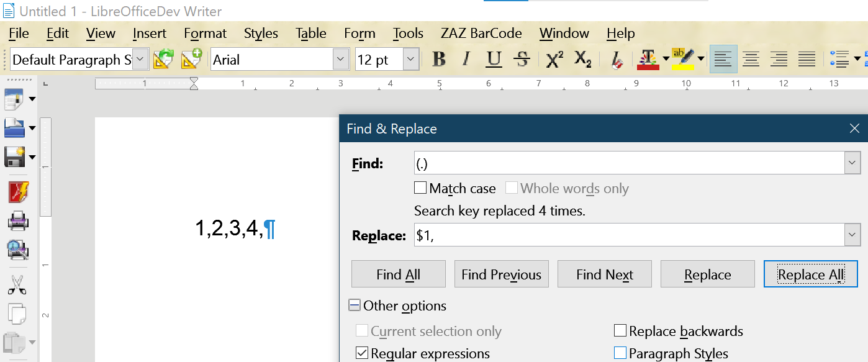Viewport: 868px width, 362px height.
Task: Disable the Regular expressions checkbox
Action: pos(361,353)
